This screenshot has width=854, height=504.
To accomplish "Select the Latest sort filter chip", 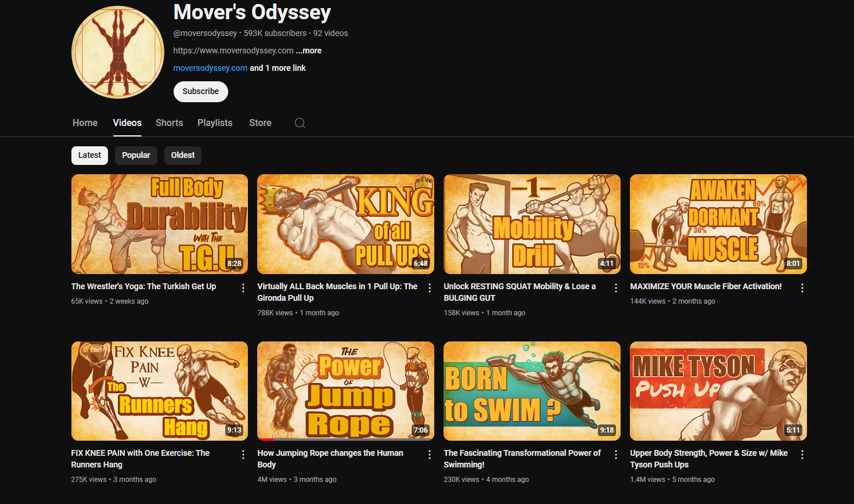I will click(x=89, y=155).
